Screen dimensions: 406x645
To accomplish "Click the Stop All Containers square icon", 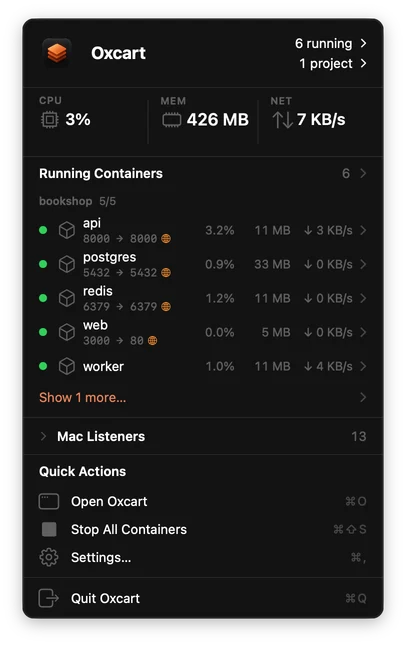I will (49, 529).
